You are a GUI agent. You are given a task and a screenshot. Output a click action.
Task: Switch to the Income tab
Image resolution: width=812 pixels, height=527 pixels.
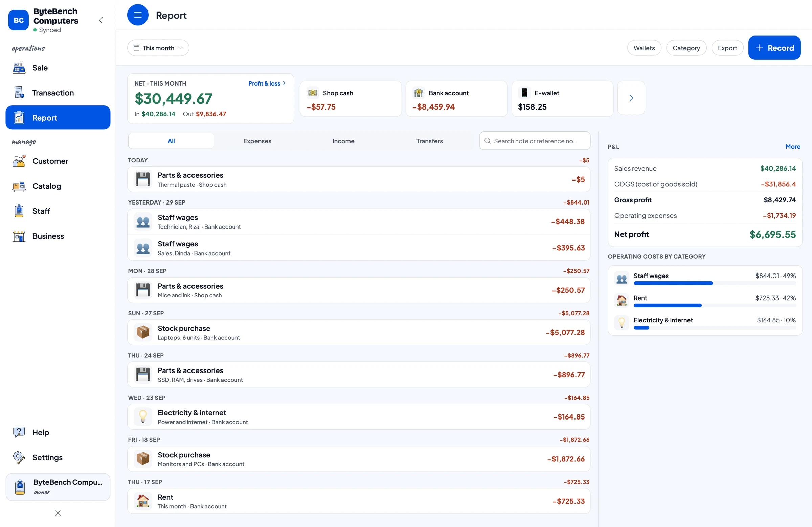343,141
